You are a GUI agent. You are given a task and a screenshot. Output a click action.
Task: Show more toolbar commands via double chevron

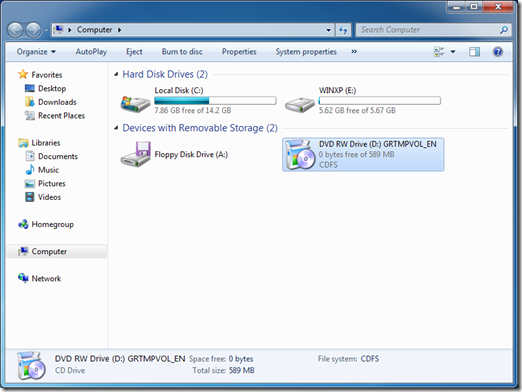[354, 51]
